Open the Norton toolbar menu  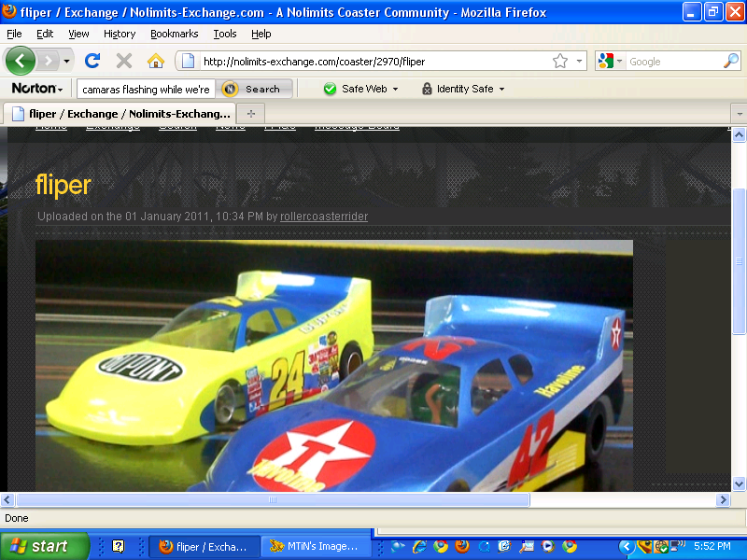coord(37,89)
